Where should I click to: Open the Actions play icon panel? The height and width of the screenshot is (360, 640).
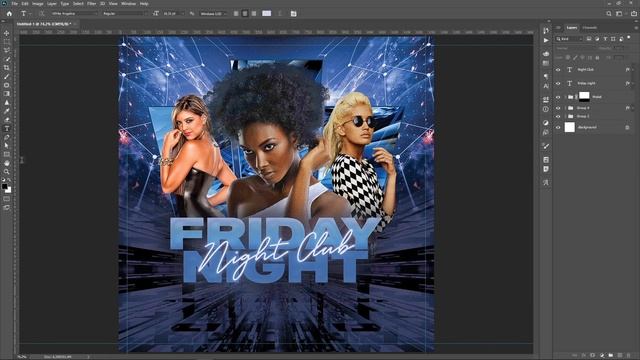coord(546,40)
